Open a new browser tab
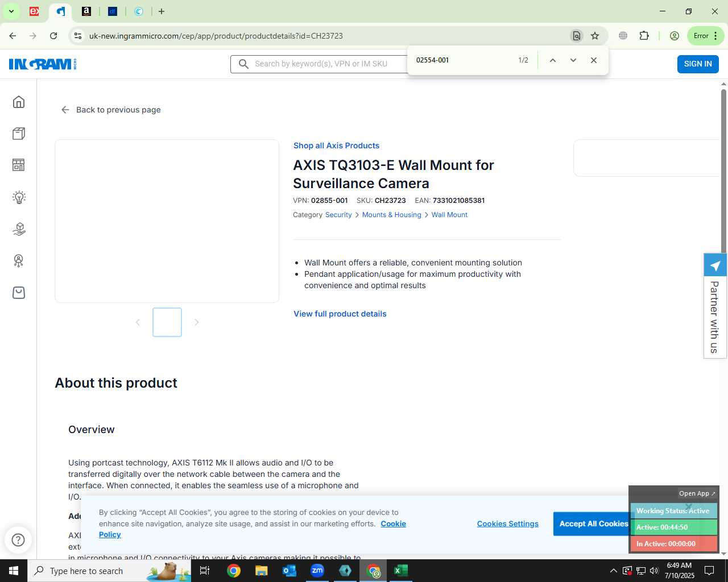The height and width of the screenshot is (582, 728). (x=162, y=11)
